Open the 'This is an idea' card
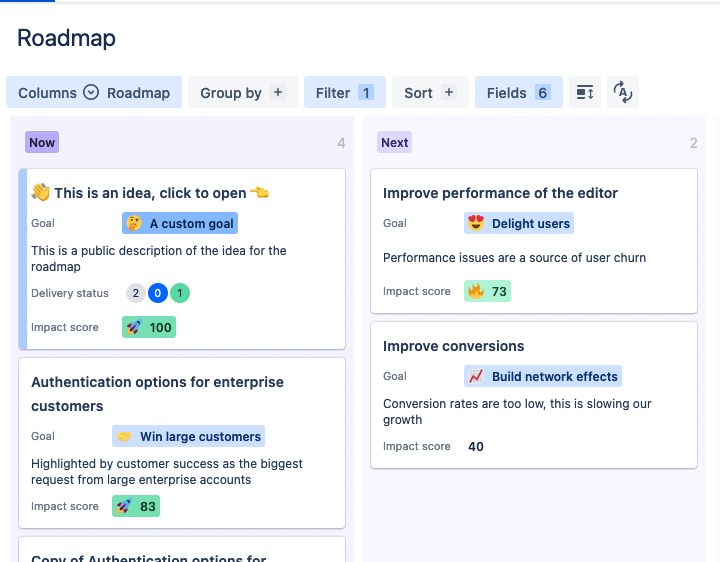The image size is (720, 562). pyautogui.click(x=182, y=259)
